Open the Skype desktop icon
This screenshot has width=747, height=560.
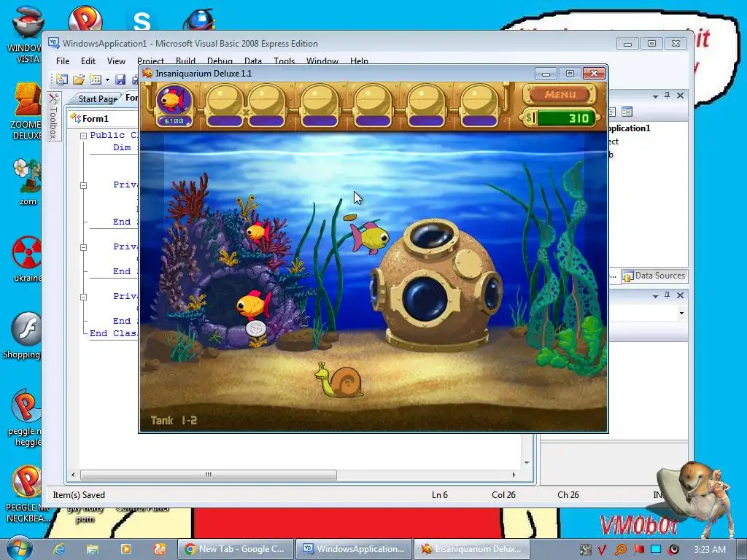pos(142,20)
